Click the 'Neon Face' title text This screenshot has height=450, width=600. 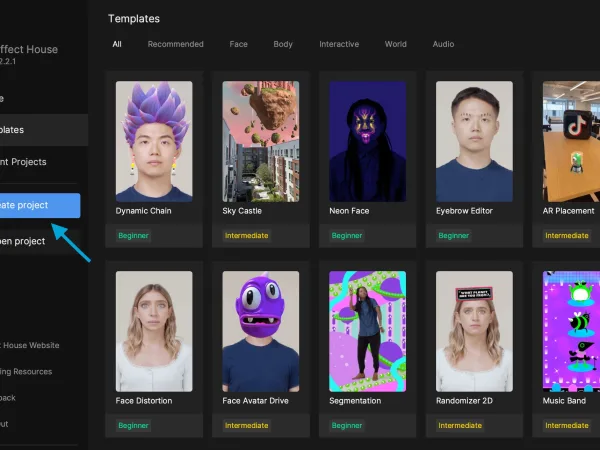tap(349, 211)
